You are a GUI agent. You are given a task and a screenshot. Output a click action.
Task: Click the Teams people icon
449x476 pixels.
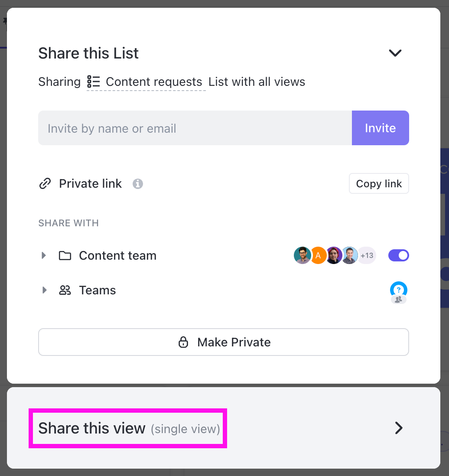point(65,290)
